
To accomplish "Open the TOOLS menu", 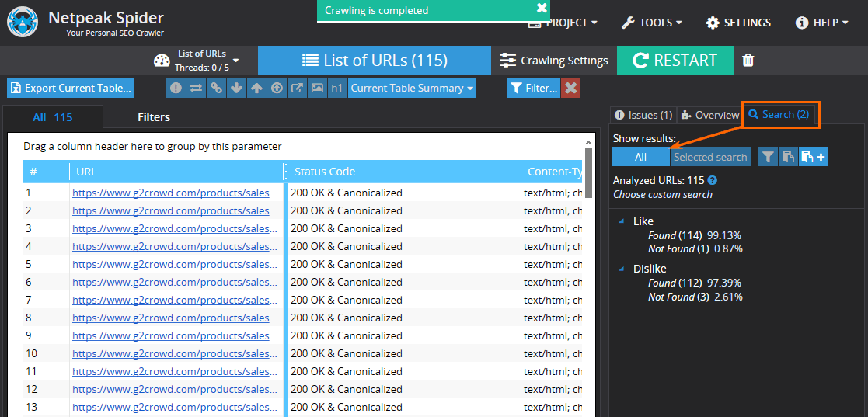I will coord(651,23).
